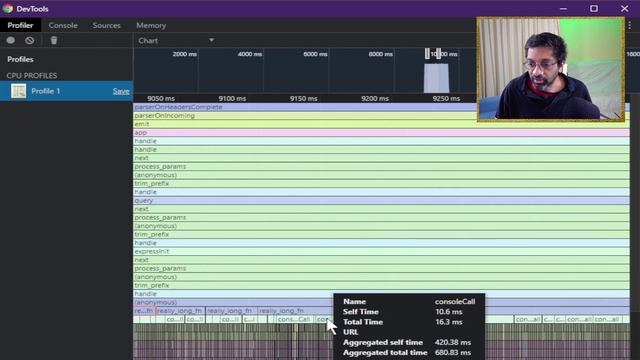Open the Memory tab
The image size is (640, 360).
(151, 25)
